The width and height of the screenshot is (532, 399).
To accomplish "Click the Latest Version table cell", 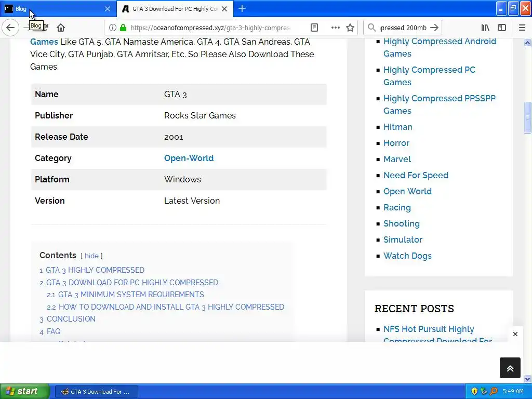I will tap(192, 201).
